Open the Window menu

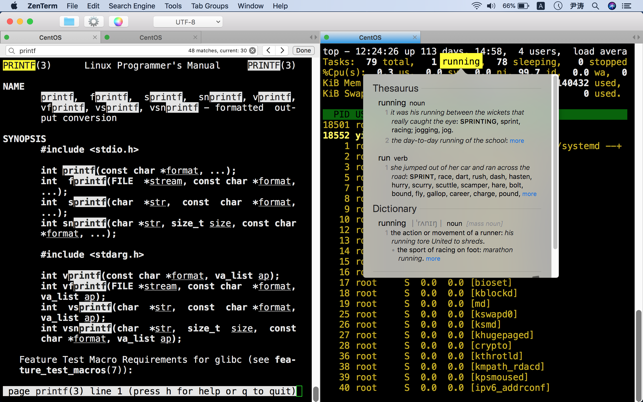point(251,6)
